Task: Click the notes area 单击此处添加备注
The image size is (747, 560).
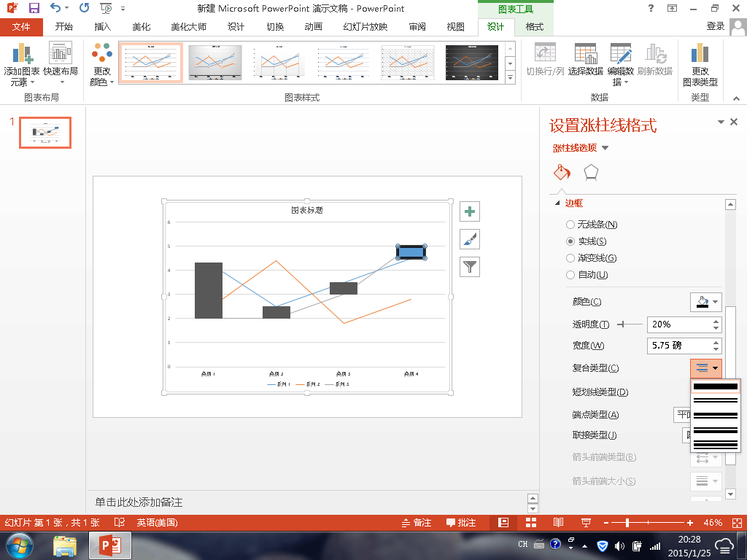Action: pos(139,502)
